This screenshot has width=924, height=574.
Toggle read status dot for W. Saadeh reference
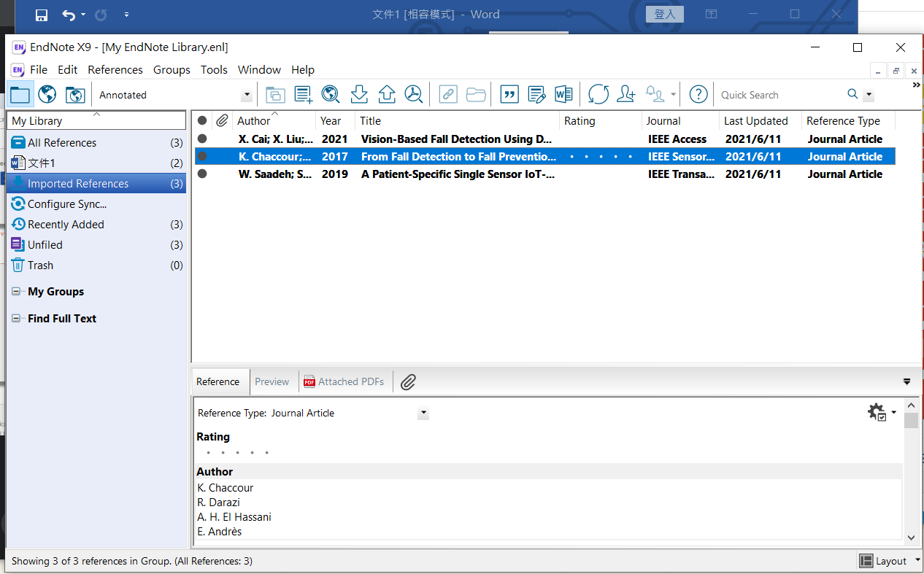[202, 174]
